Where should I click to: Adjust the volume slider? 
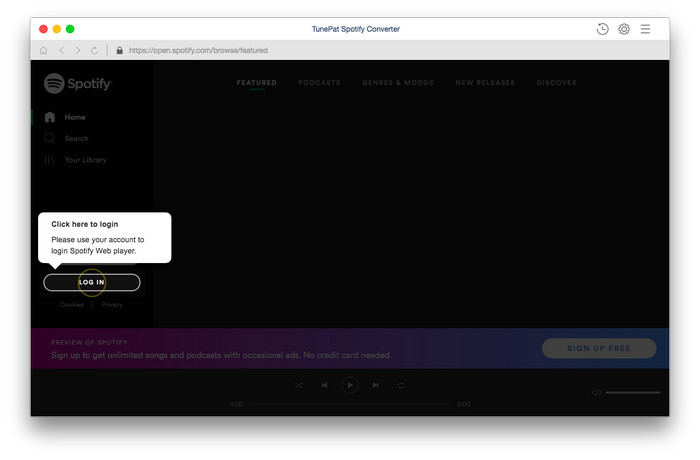[633, 393]
